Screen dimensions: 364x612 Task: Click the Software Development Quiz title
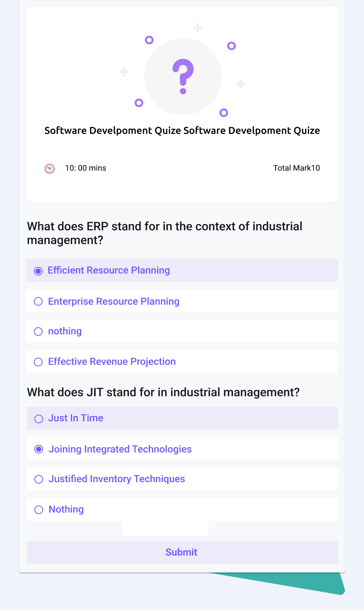pyautogui.click(x=182, y=130)
